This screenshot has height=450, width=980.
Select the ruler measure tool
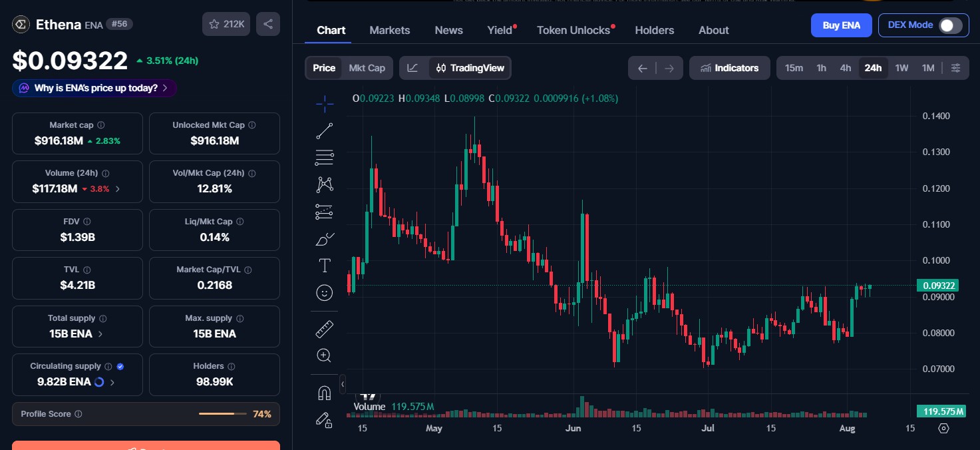325,329
